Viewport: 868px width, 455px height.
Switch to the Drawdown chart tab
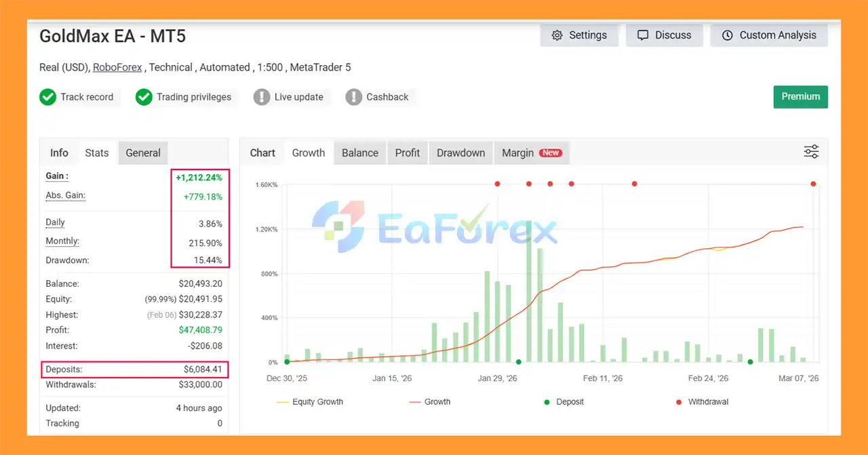click(x=460, y=153)
